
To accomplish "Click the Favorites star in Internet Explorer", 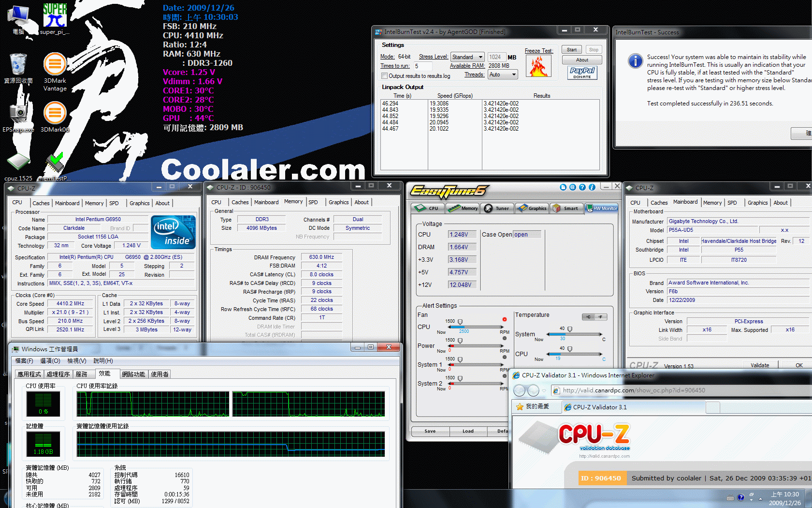I will click(x=520, y=407).
